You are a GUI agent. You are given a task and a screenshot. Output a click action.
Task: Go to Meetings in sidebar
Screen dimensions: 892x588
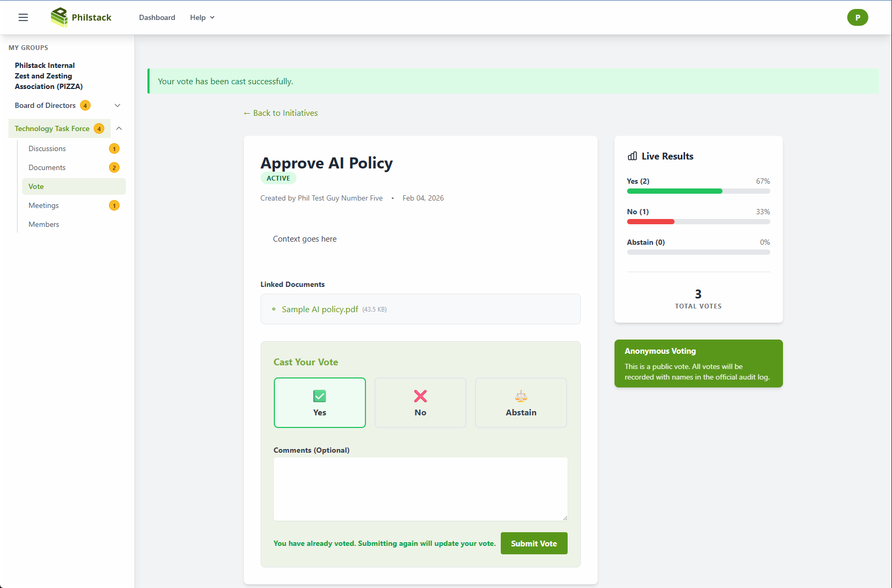click(44, 206)
